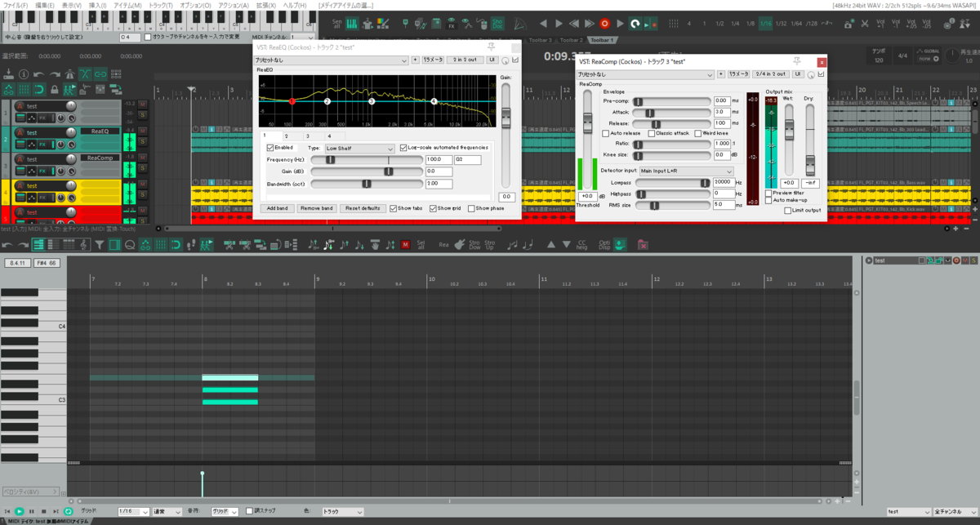This screenshot has height=525, width=980.
Task: Open the トラック(T) menu
Action: pos(161,5)
